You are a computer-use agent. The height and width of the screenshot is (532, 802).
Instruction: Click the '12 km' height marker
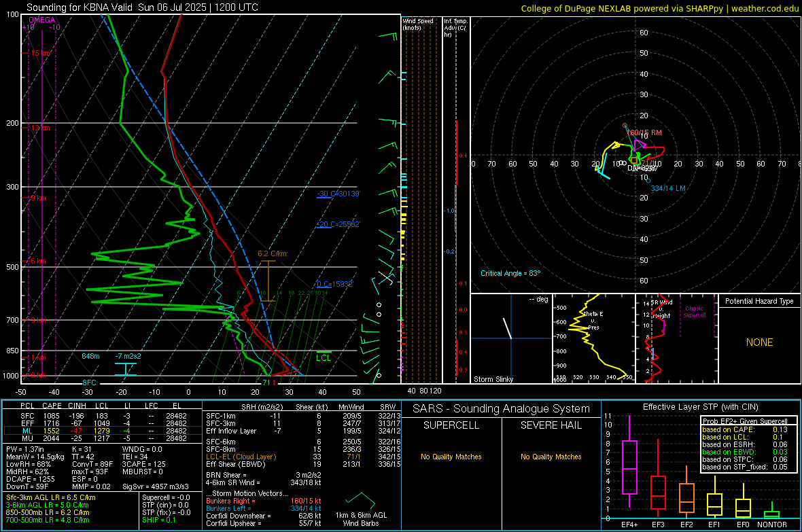click(x=41, y=128)
